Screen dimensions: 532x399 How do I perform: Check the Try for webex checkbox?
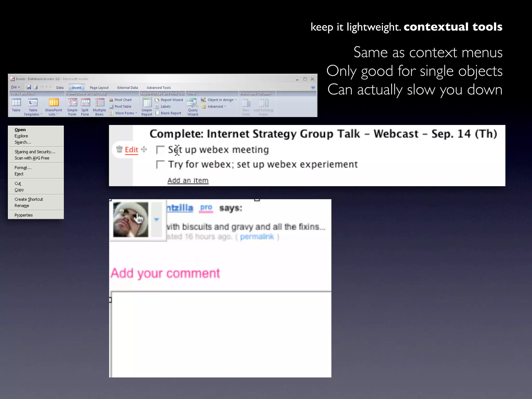(x=160, y=164)
